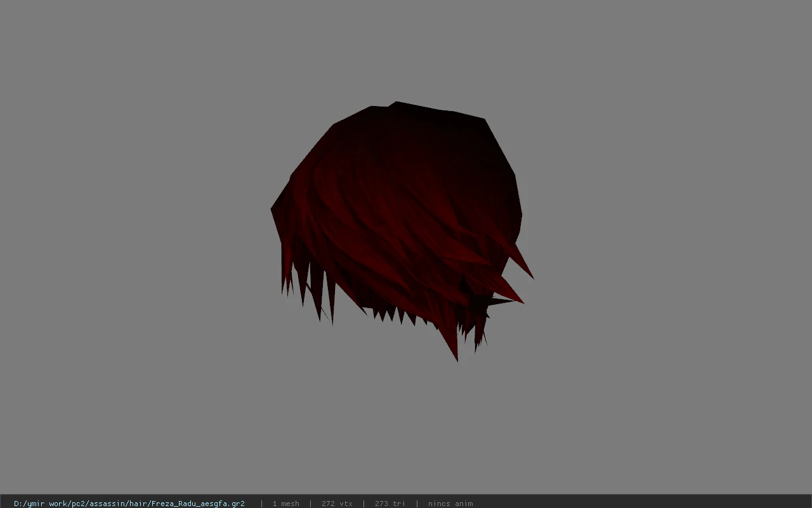Click the "1 mesh" status entry
This screenshot has height=508, width=812.
click(x=285, y=504)
